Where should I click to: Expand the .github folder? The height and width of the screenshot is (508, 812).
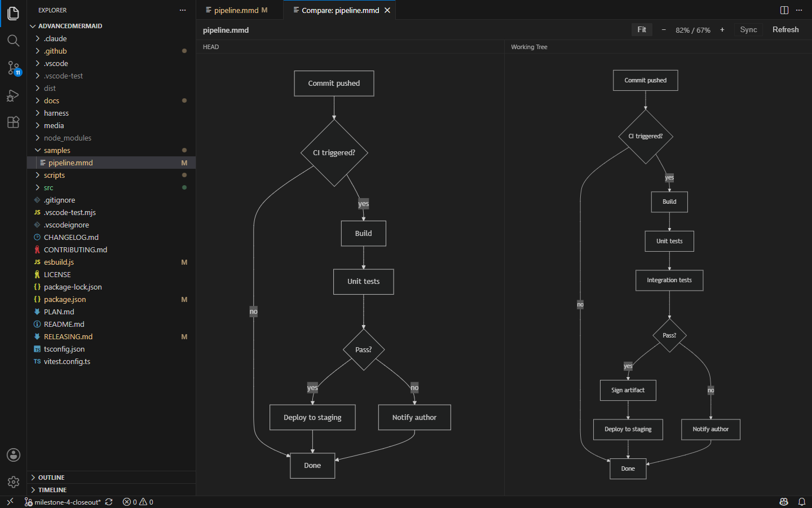tap(111, 51)
